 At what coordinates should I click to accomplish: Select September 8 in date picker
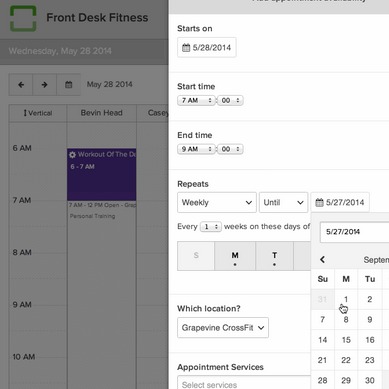(x=346, y=320)
